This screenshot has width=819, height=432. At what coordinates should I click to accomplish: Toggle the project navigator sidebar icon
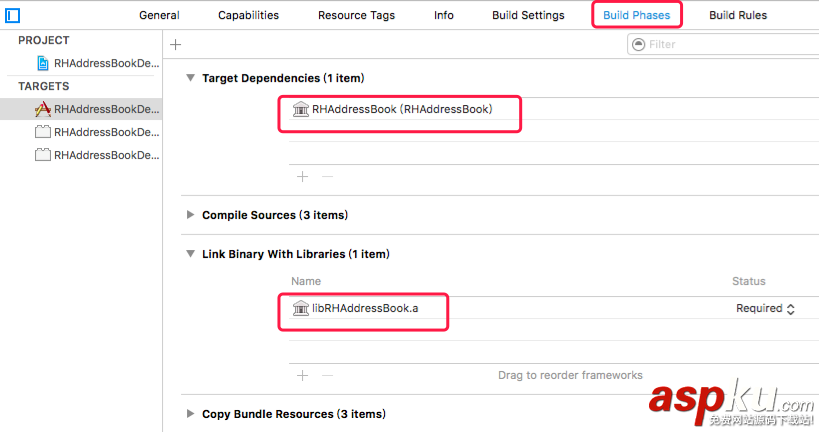coord(12,16)
